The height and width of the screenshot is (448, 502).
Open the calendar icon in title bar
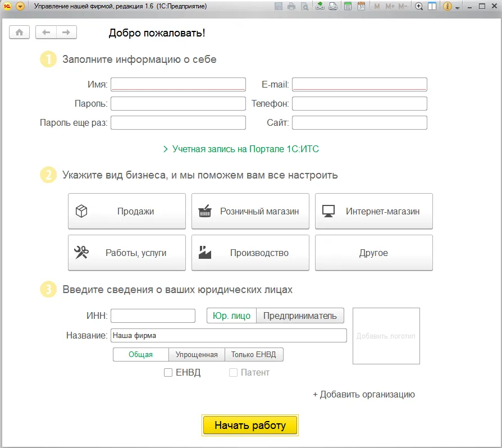point(361,7)
